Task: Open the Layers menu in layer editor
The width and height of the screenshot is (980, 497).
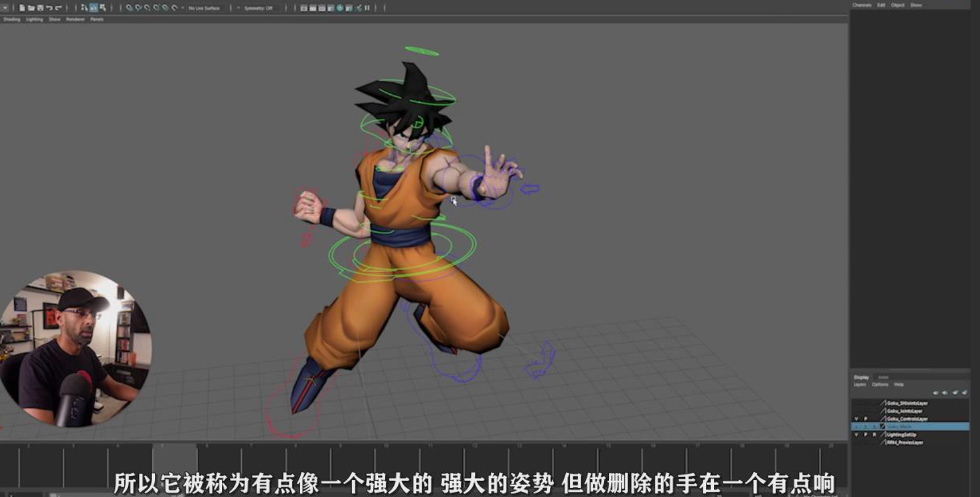Action: click(860, 385)
